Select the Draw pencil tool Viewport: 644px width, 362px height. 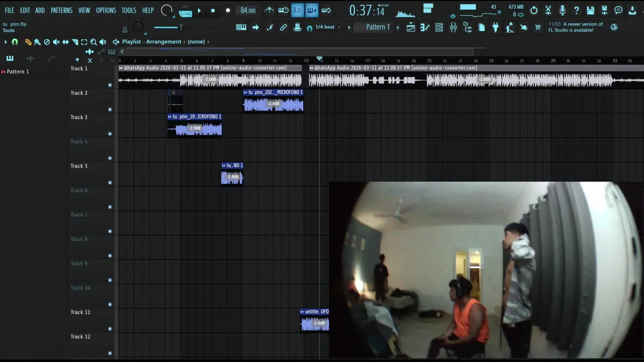[28, 42]
